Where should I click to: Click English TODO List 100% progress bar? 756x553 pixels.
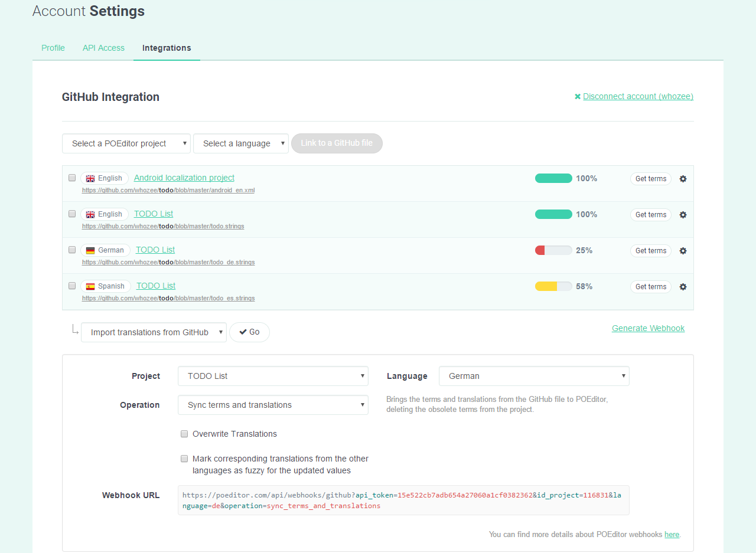coord(553,214)
